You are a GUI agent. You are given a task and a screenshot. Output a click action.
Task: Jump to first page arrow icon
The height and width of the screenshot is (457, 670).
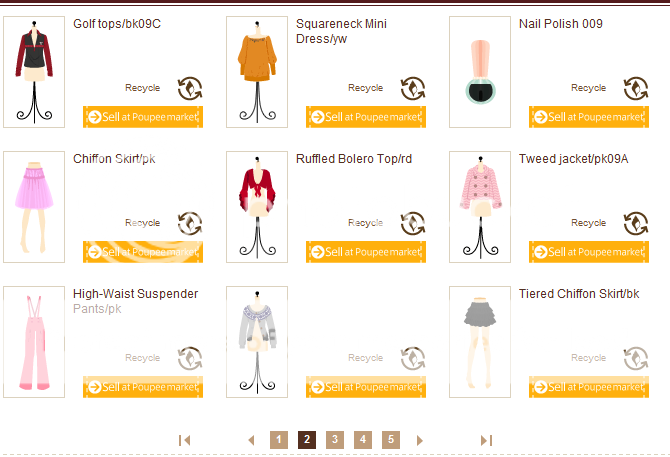tap(185, 440)
